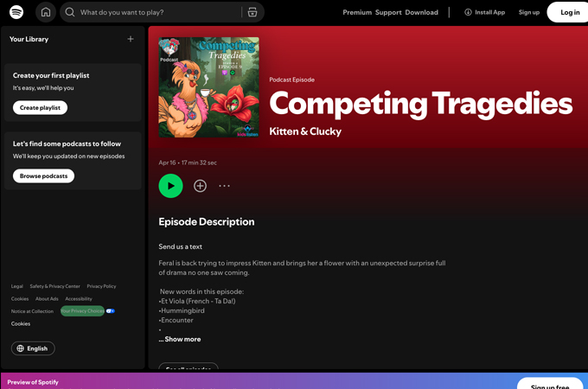Click the search magnifier icon
588x389 pixels.
[x=70, y=12]
